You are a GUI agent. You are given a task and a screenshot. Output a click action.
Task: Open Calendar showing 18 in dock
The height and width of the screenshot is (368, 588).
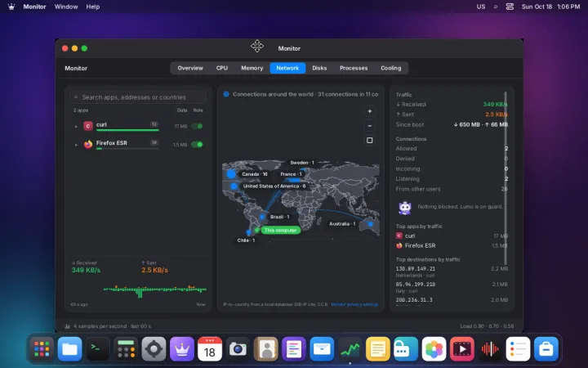(x=210, y=349)
